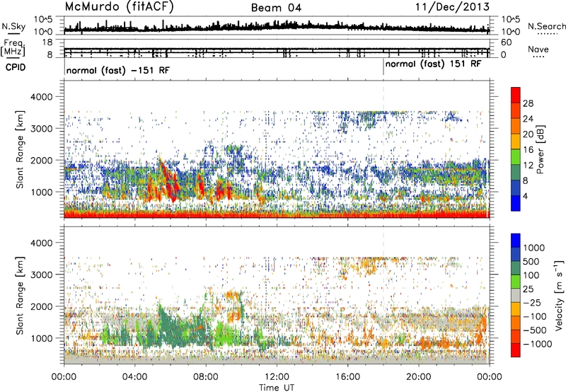Click the Slant Range label of power panel
This screenshot has width=566, height=392.
click(21, 149)
